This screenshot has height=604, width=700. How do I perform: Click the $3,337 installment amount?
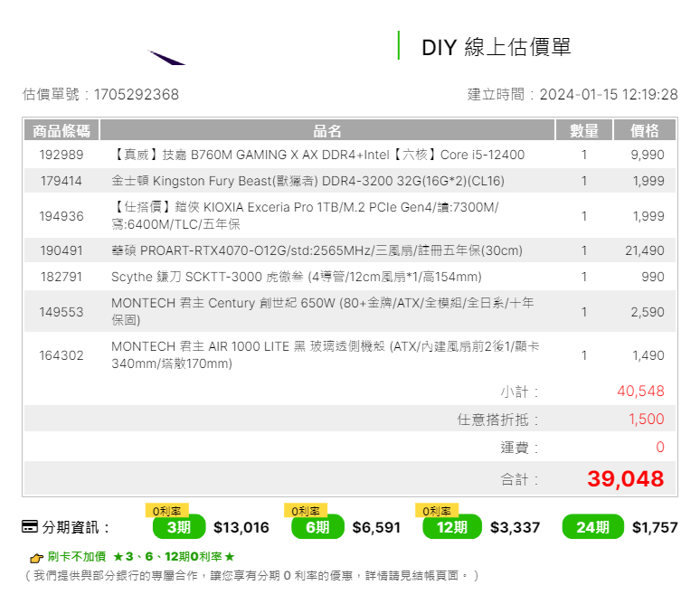pos(515,527)
